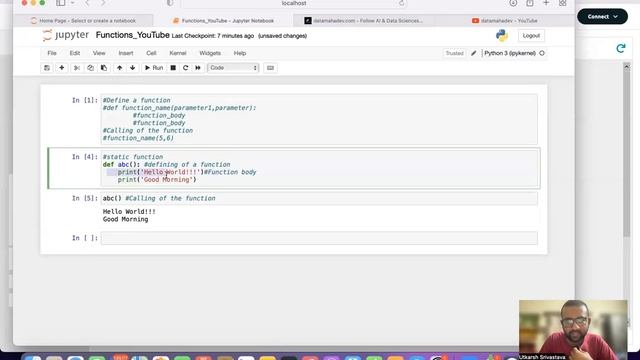Click the 'Good Morning' print line

[x=157, y=180]
